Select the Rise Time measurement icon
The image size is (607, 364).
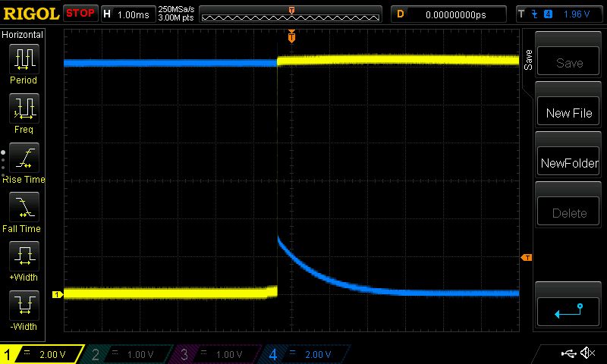pos(24,158)
